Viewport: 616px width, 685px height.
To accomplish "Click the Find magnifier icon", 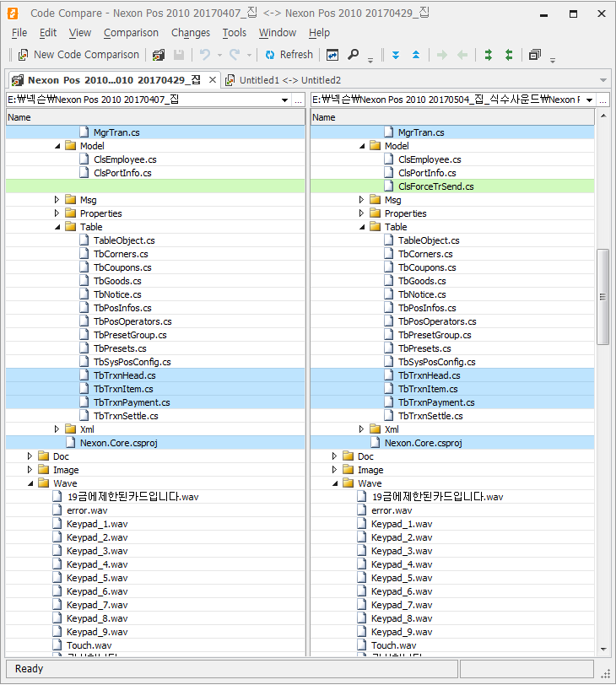I will [354, 55].
